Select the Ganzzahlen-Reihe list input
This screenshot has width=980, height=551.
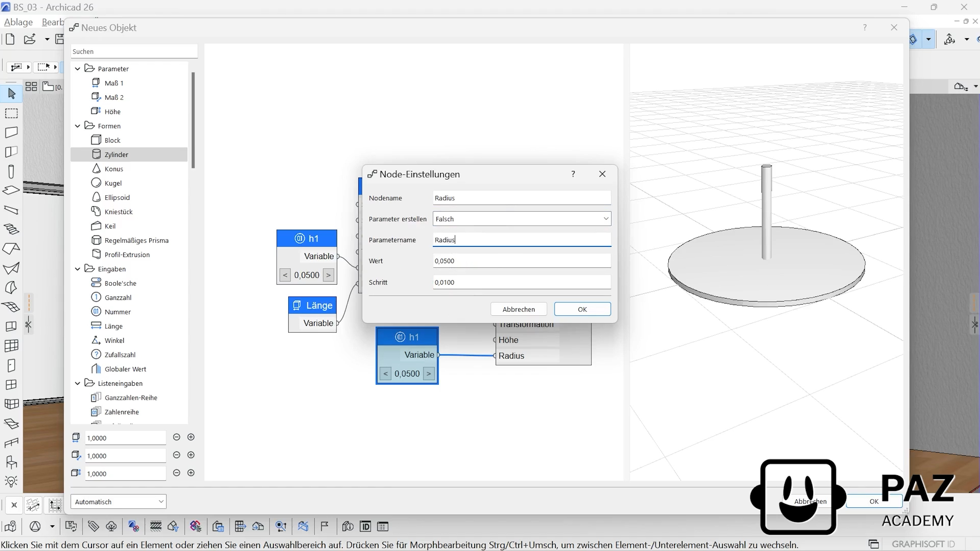click(x=131, y=398)
